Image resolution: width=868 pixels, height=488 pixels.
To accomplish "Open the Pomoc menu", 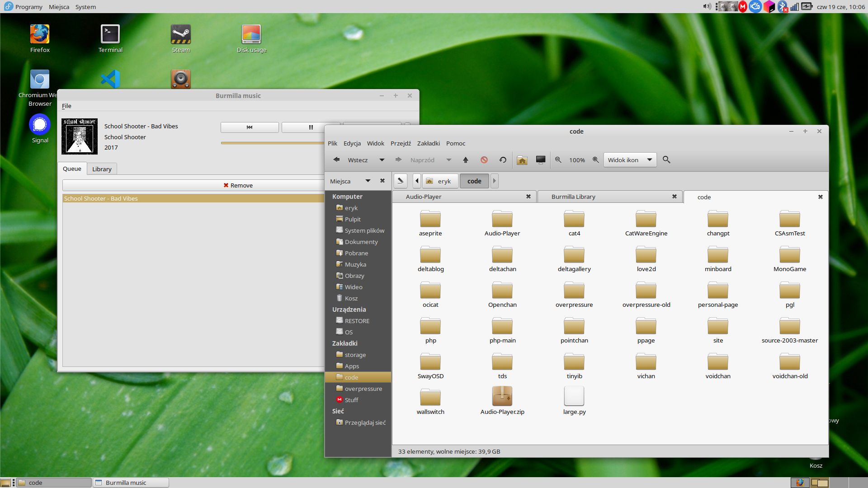I will point(456,144).
